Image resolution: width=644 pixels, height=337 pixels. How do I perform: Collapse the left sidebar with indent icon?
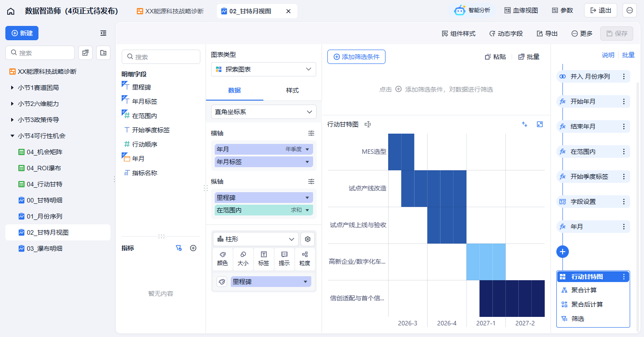click(x=103, y=33)
